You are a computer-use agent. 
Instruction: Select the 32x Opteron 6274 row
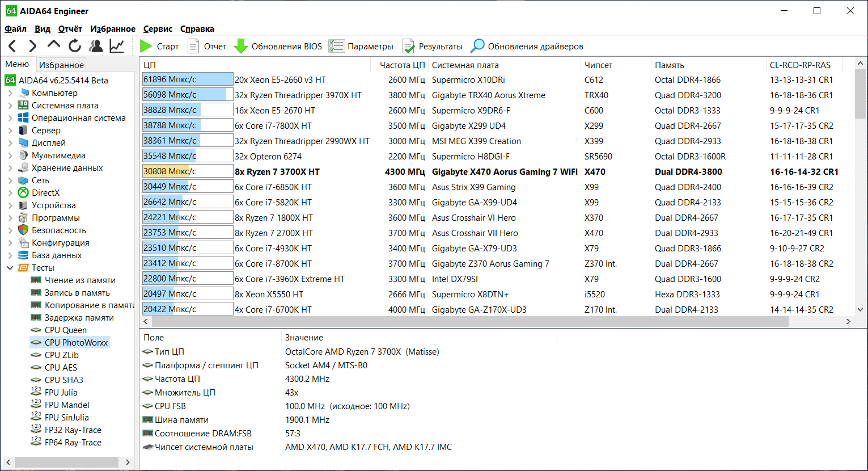(497, 156)
